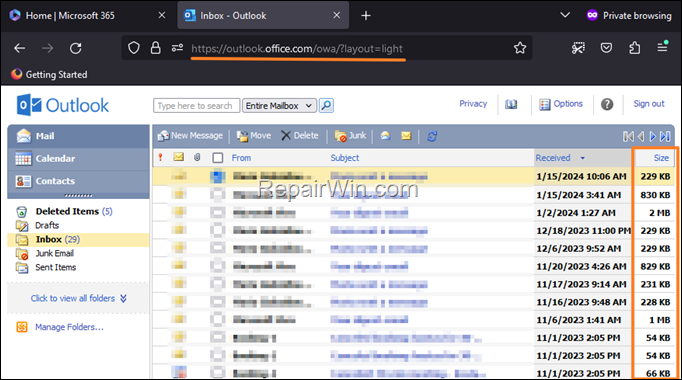This screenshot has width=682, height=380.
Task: Open the Firefox application menu
Action: coord(662,47)
